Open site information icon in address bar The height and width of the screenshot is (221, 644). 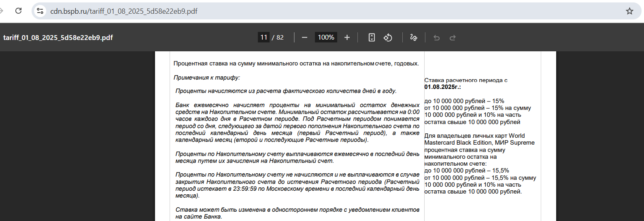point(40,11)
